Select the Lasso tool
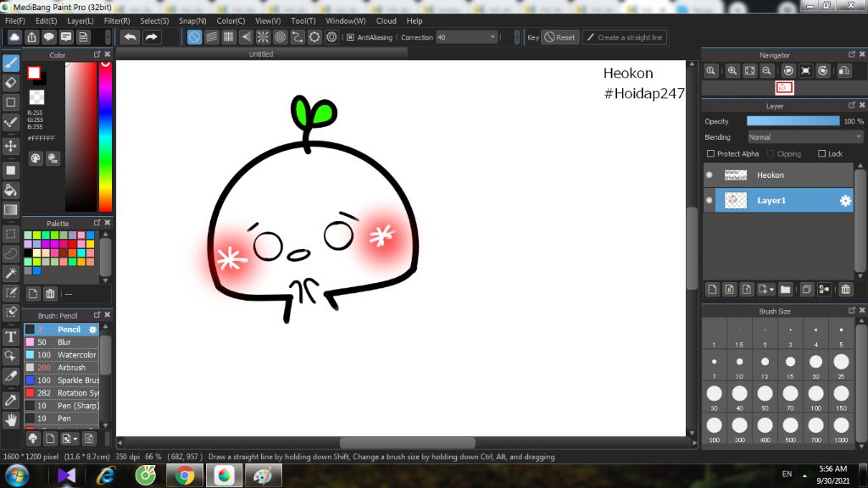868x488 pixels. [10, 253]
